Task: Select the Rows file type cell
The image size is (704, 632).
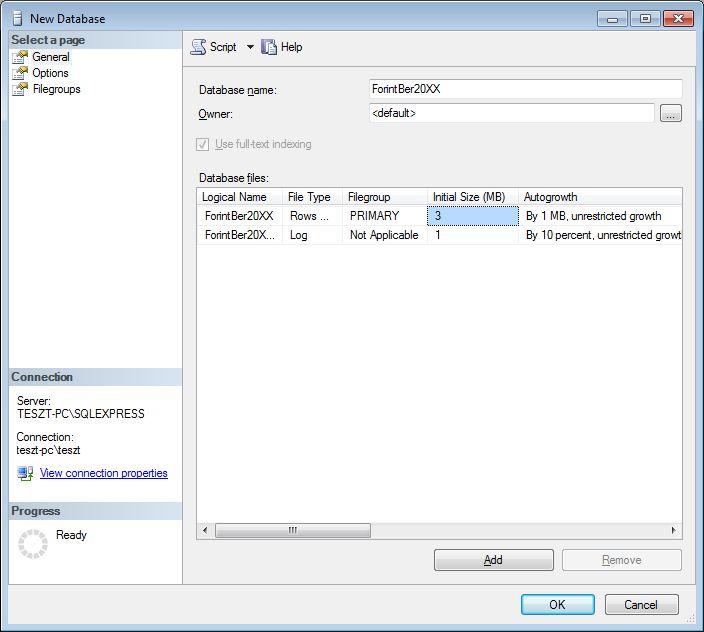Action: [x=312, y=216]
